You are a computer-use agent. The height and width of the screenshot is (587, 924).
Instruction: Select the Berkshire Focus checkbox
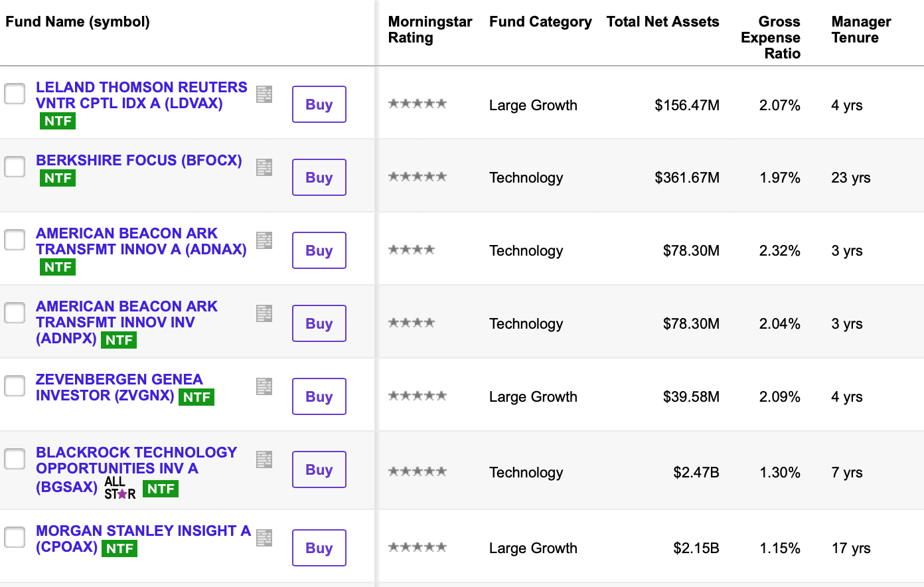15,167
